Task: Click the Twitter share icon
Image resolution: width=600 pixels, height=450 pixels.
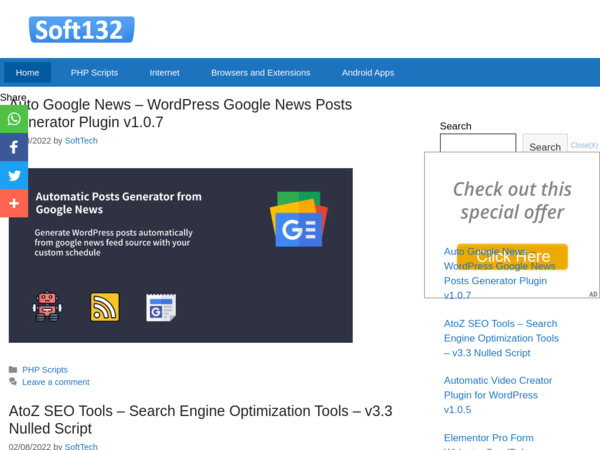Action: [x=14, y=175]
